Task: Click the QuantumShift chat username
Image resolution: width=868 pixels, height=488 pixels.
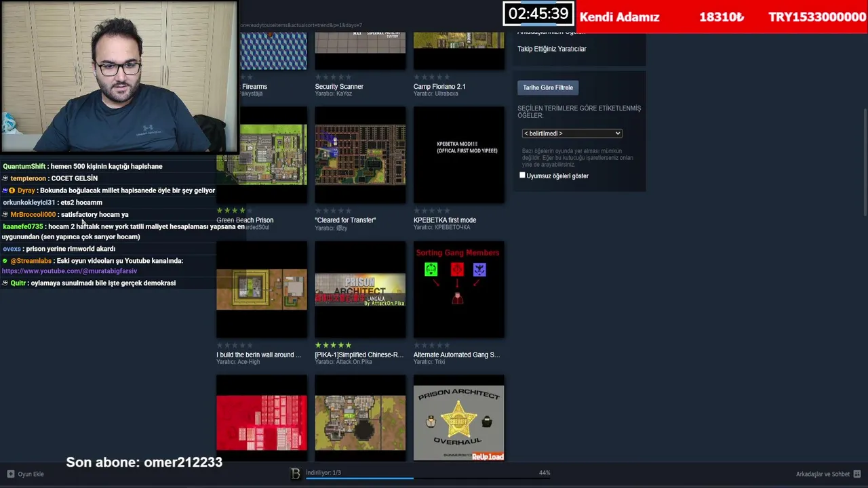Action: 24,166
